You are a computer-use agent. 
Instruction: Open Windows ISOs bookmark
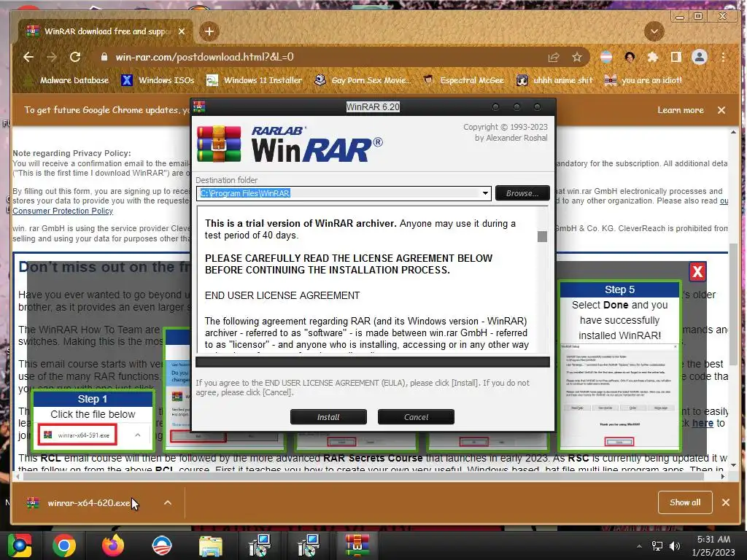coord(158,80)
